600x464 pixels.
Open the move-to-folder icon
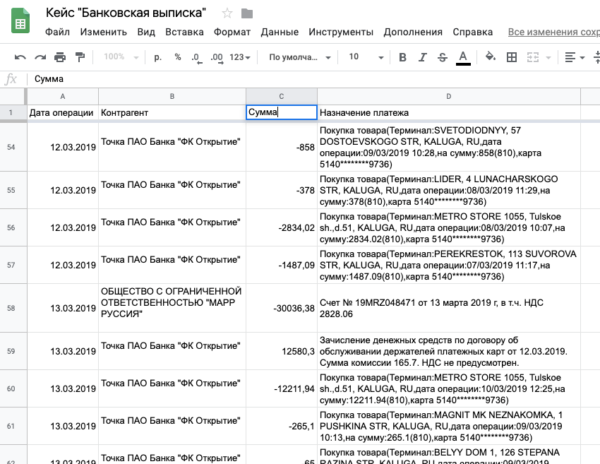pos(247,13)
